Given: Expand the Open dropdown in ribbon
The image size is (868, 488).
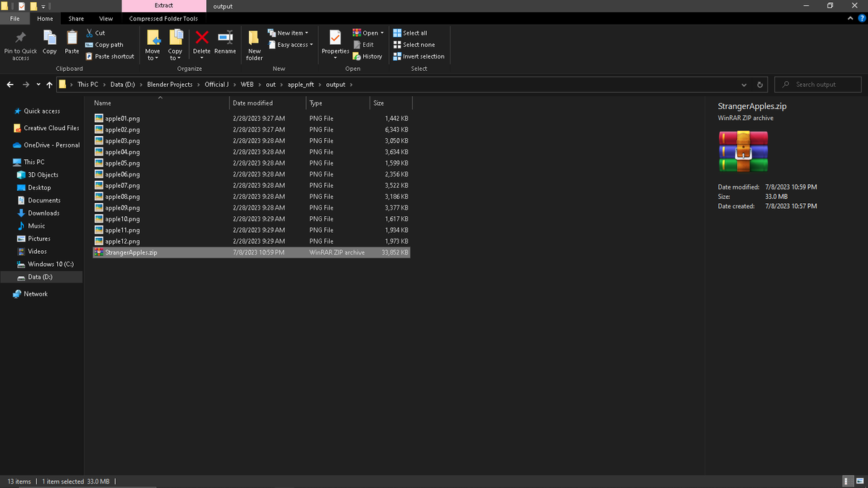Looking at the screenshot, I should tap(383, 33).
